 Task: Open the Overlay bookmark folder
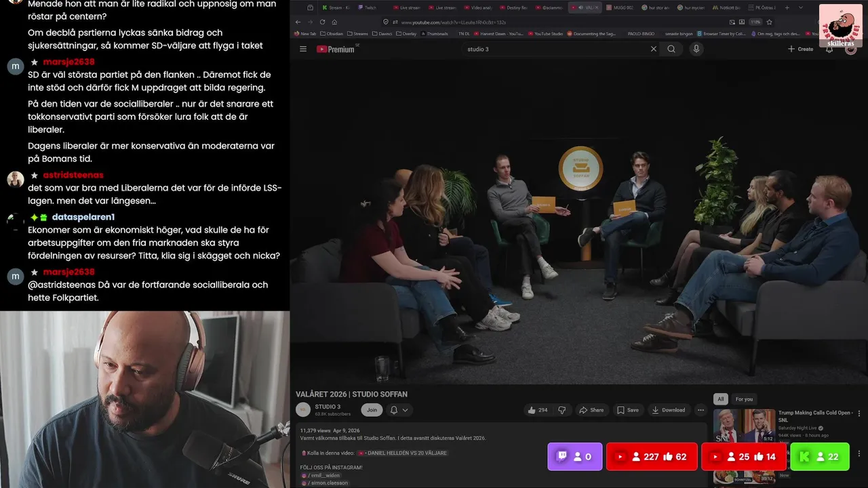click(x=408, y=33)
